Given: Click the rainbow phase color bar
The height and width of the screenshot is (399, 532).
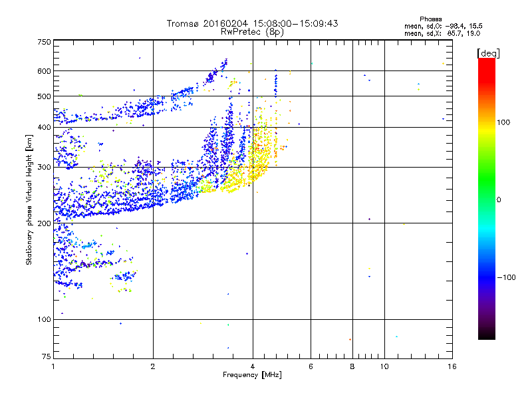Looking at the screenshot, I should tap(487, 199).
